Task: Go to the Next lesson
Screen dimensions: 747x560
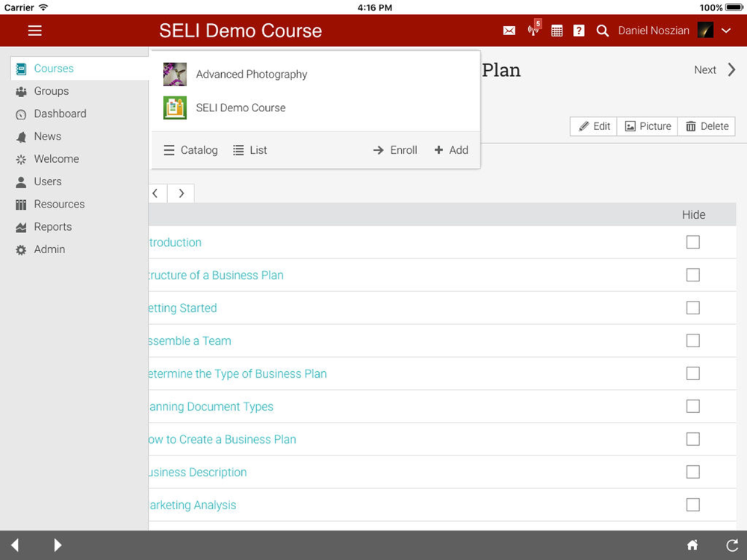Action: point(705,70)
